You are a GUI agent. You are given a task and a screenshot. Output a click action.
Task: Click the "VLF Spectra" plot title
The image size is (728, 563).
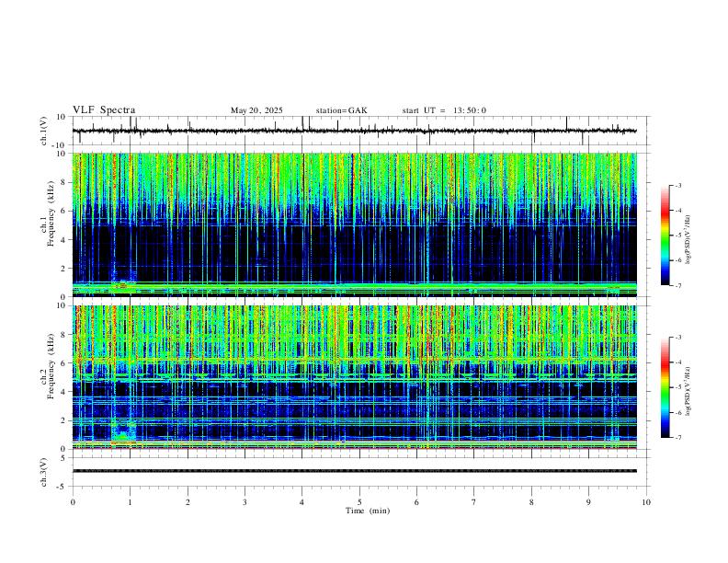104,110
